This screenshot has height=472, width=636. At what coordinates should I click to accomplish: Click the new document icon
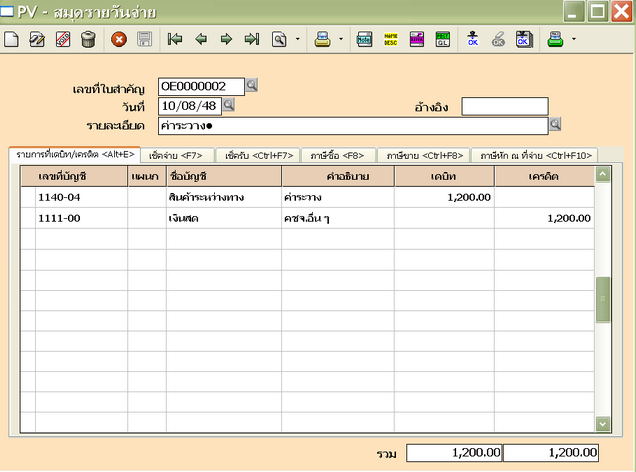[12, 40]
